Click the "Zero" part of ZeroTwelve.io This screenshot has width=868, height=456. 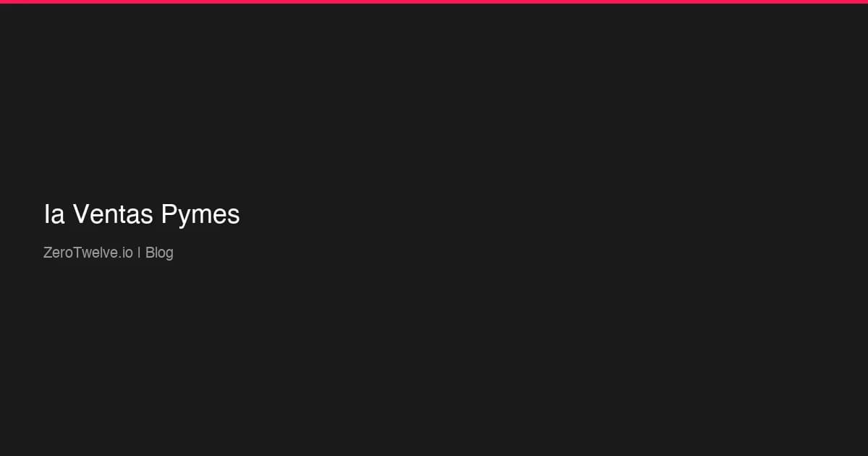pyautogui.click(x=58, y=253)
